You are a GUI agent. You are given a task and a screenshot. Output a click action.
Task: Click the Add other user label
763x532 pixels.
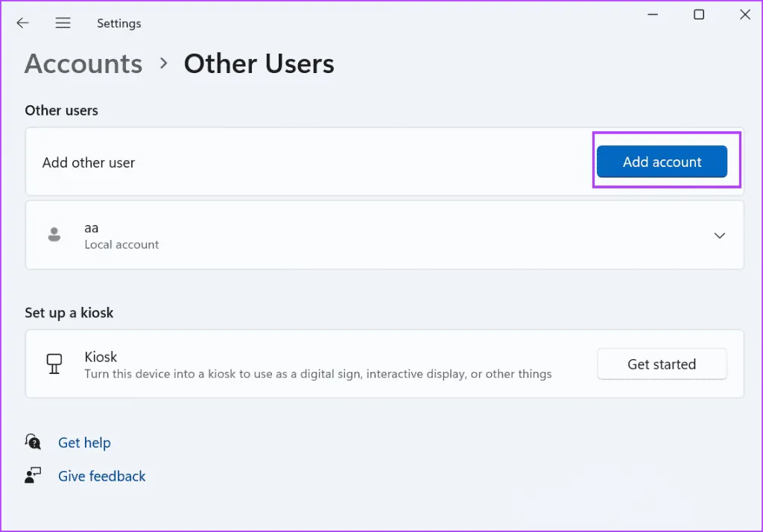click(89, 162)
